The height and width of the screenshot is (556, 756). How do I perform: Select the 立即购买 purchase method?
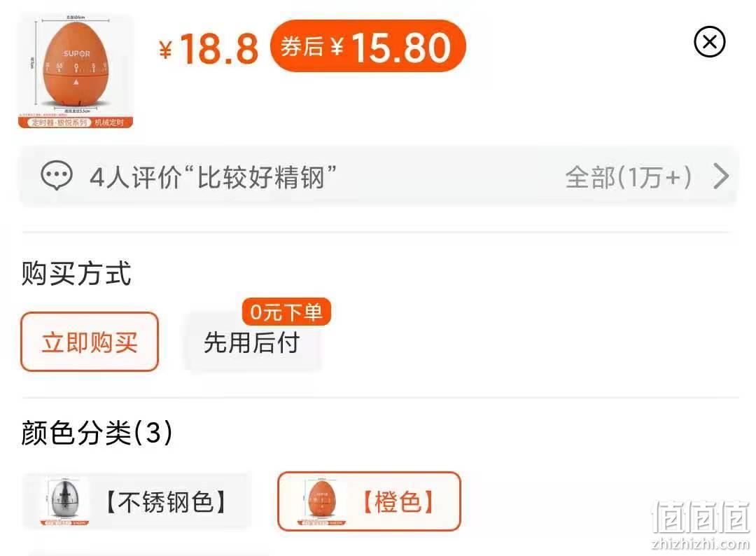coord(90,342)
